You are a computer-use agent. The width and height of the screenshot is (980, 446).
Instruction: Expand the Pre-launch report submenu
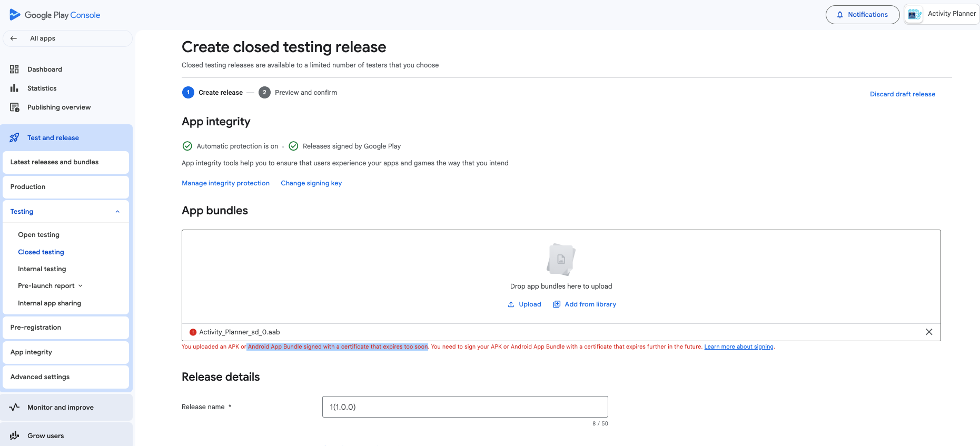[81, 286]
